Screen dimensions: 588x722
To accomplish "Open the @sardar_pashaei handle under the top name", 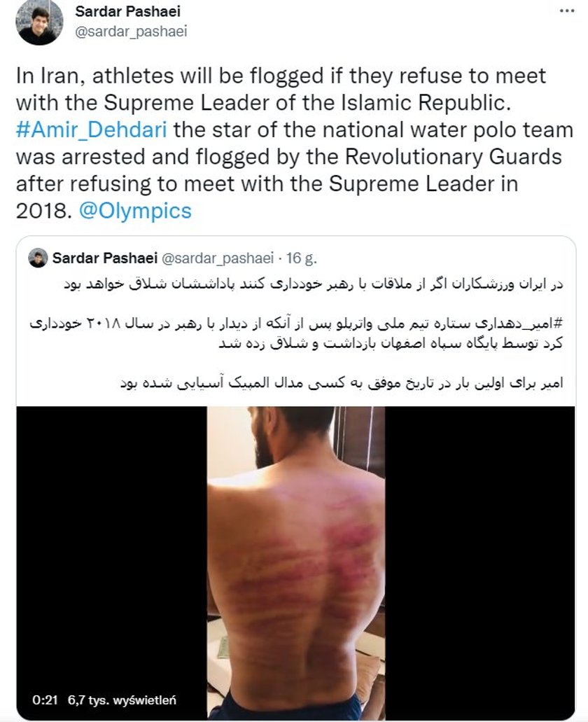I will coord(131,32).
